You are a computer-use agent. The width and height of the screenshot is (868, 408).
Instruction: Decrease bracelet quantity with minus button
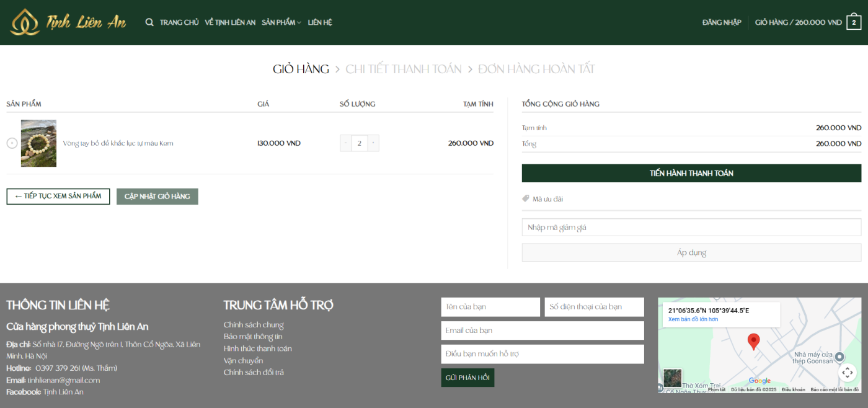click(x=345, y=143)
